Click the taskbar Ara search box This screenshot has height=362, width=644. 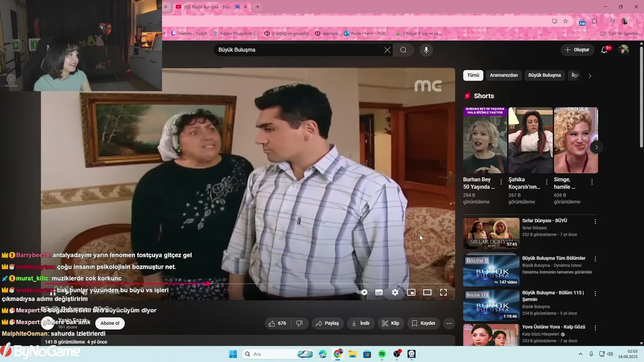point(277,354)
